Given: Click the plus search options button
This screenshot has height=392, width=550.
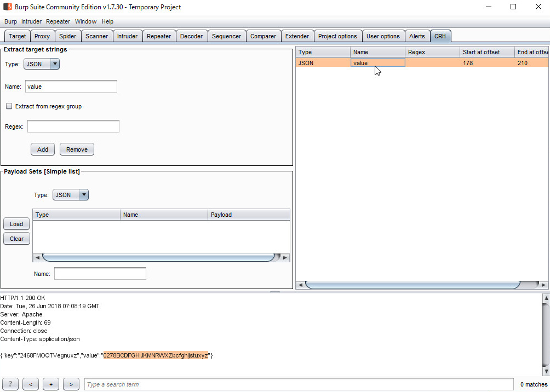Looking at the screenshot, I should tap(51, 384).
